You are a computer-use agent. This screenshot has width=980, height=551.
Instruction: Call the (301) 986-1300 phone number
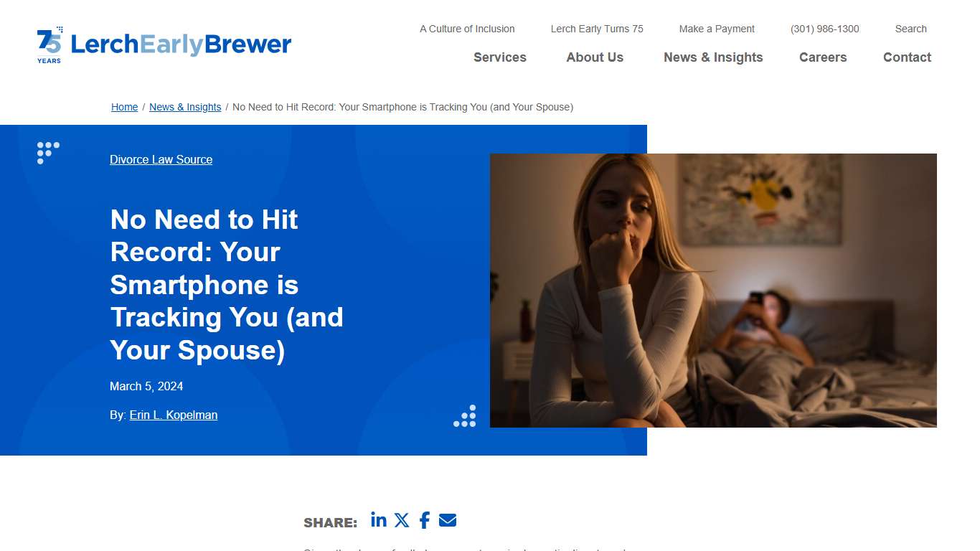(825, 29)
